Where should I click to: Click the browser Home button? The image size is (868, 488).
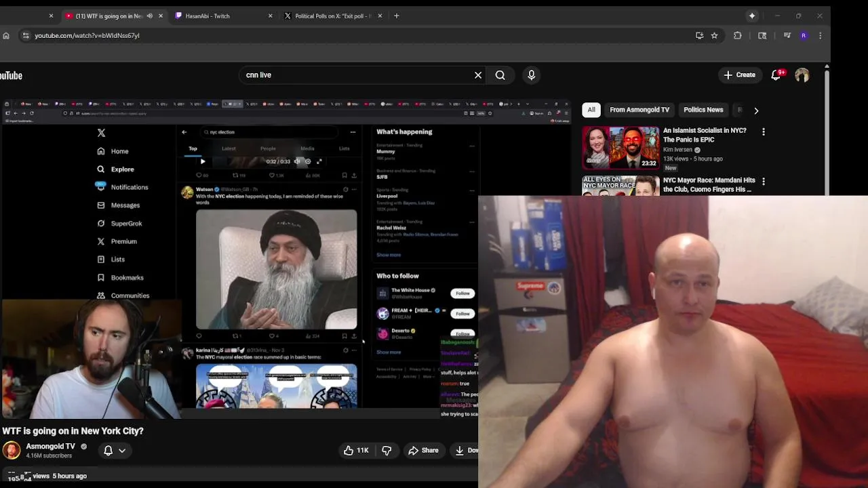point(6,35)
